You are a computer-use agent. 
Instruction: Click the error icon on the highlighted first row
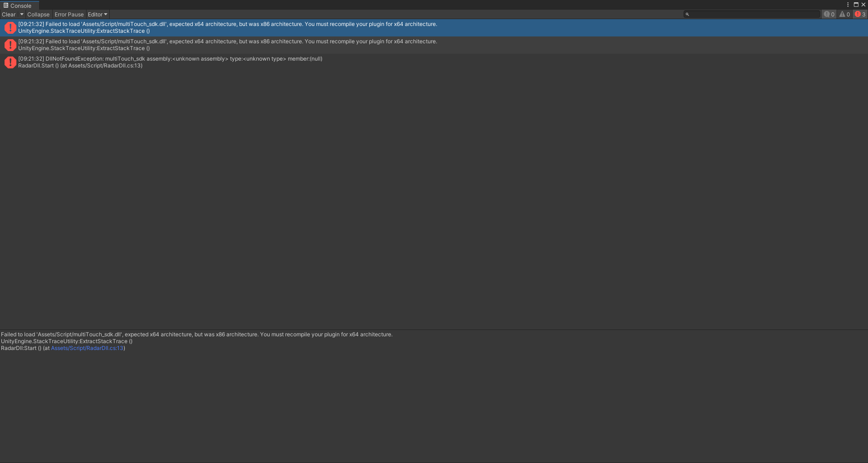[10, 28]
